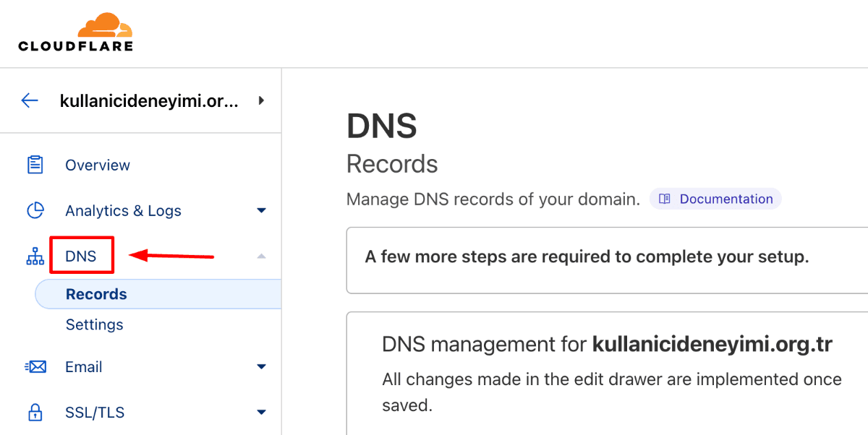This screenshot has width=868, height=435.
Task: Click the kullanicideneyimi domain name
Action: [150, 100]
